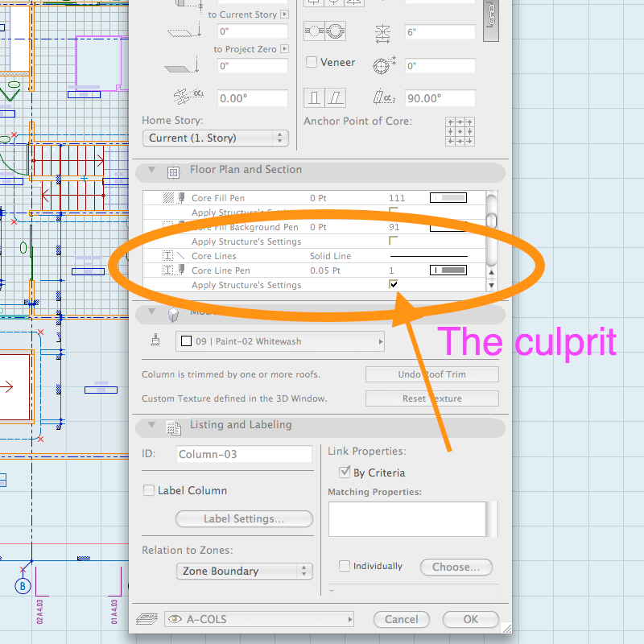644x644 pixels.
Task: Check the Individually checkbox
Action: (x=345, y=566)
